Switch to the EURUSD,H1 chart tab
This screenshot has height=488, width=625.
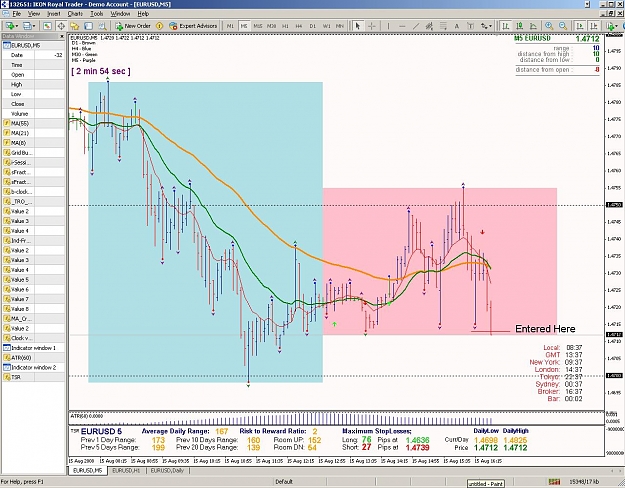pyautogui.click(x=126, y=471)
